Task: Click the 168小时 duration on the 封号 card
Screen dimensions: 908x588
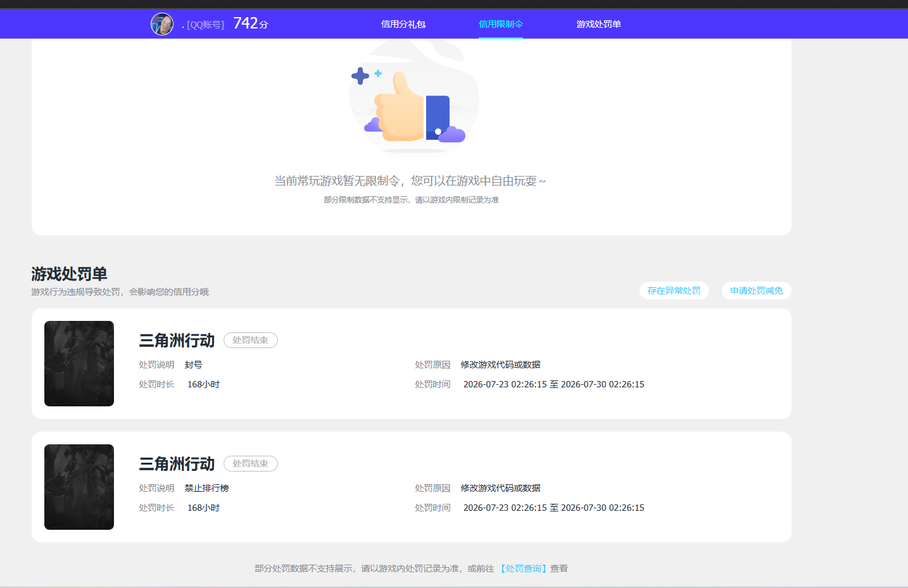Action: (x=203, y=384)
